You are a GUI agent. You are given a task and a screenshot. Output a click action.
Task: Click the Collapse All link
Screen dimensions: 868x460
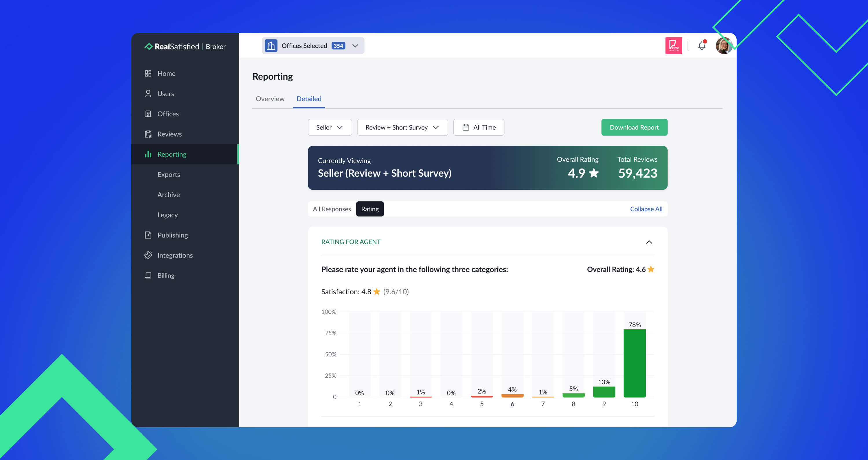pyautogui.click(x=646, y=209)
